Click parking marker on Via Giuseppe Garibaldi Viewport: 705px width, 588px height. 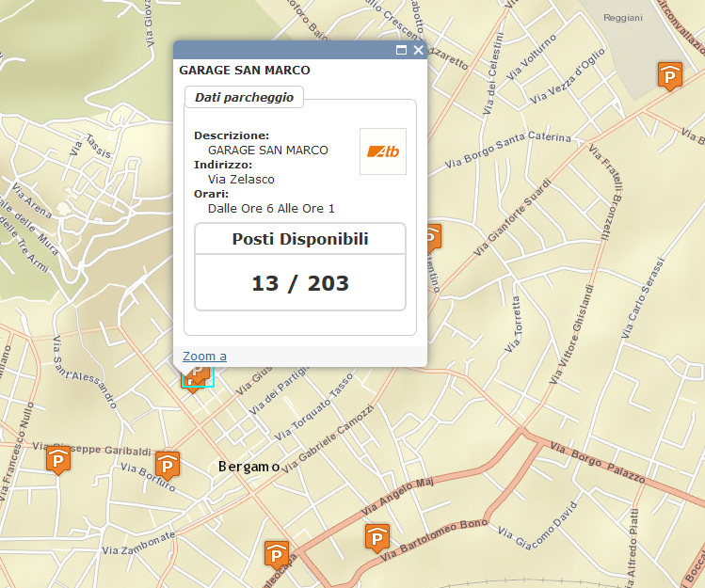(58, 459)
